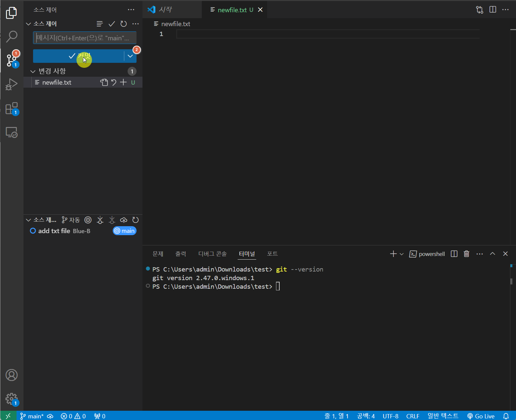Refresh the source control repository
The image size is (516, 420).
click(x=124, y=24)
